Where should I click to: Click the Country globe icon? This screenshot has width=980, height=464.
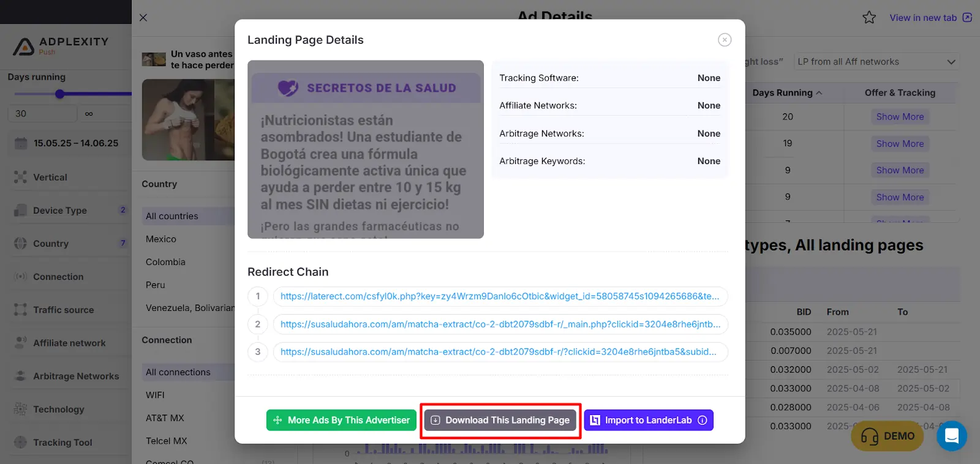point(20,244)
